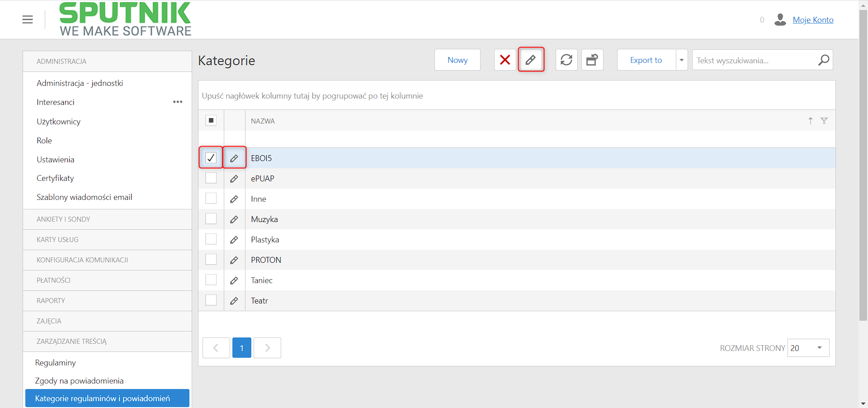Open filter icon in NAZWA column
This screenshot has height=408, width=868.
pos(824,121)
